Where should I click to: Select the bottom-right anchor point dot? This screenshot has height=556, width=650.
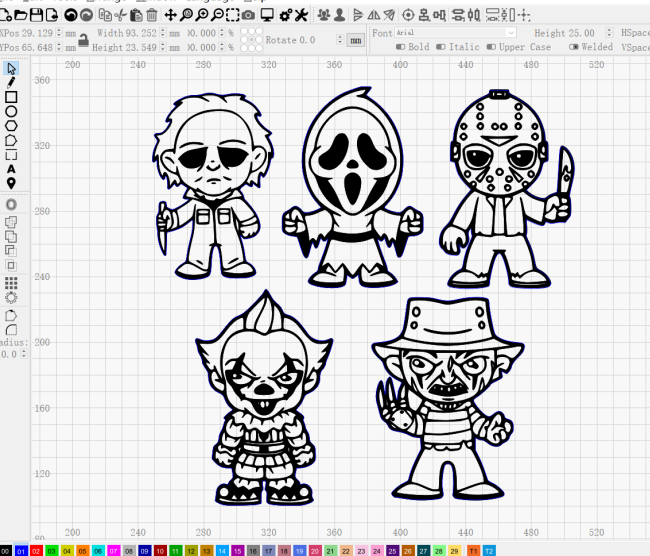[x=259, y=48]
